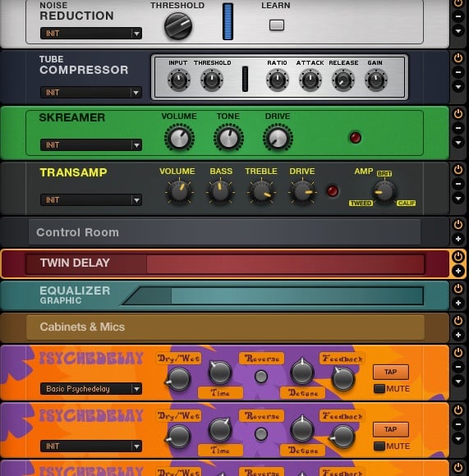Toggle power for Tube Compressor module
The image size is (469, 476).
tap(458, 57)
